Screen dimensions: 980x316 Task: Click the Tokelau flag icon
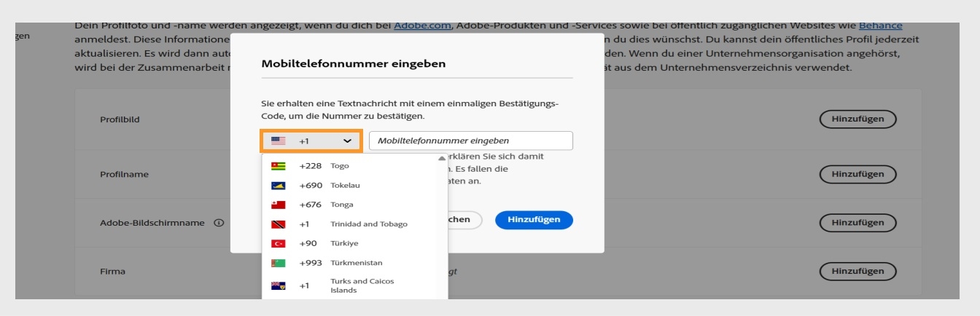coord(278,186)
